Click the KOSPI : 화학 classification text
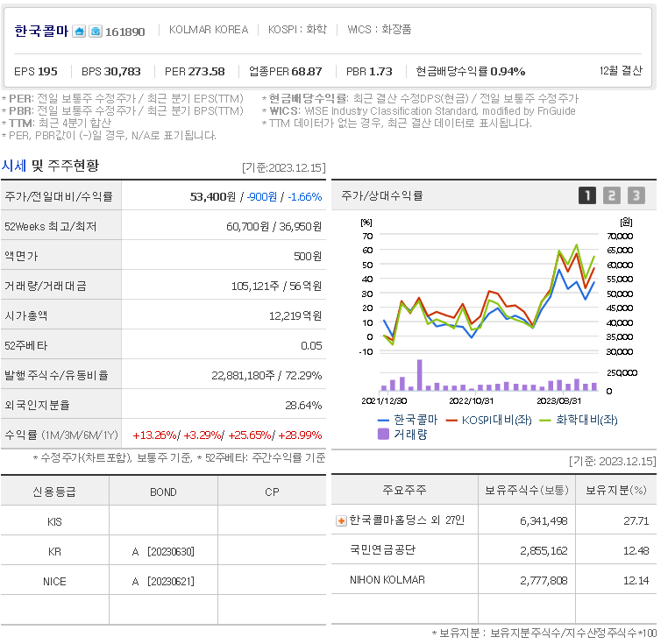The width and height of the screenshot is (668, 644). point(297,30)
